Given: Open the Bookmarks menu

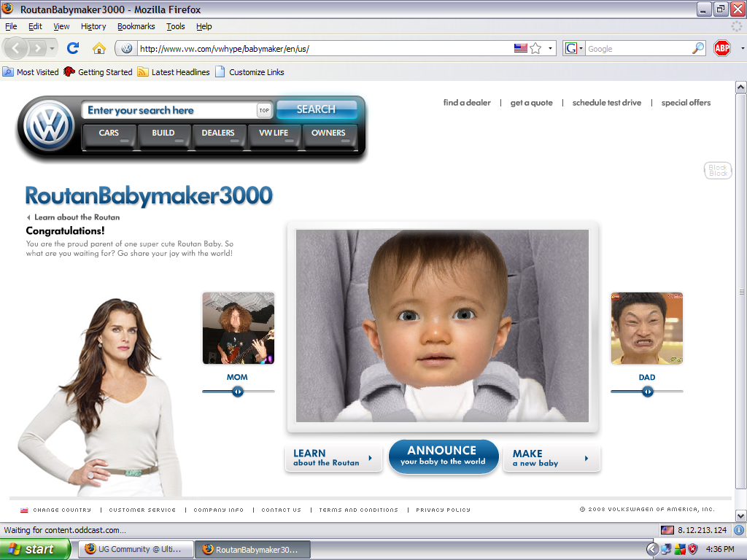Looking at the screenshot, I should [x=136, y=26].
